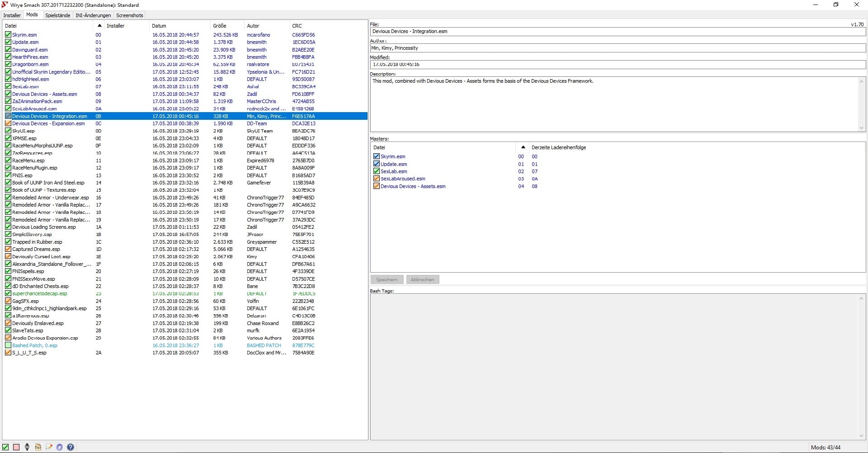Select Remodeled Armor - Underwear.esp row
Viewport: 868px width, 453px height.
[185, 198]
